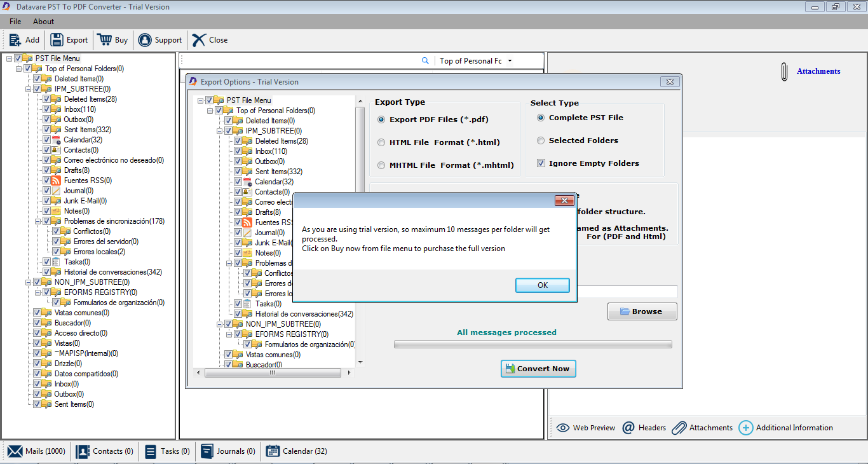The image size is (868, 464).
Task: Click the Tasks (0) status icon
Action: (x=151, y=451)
